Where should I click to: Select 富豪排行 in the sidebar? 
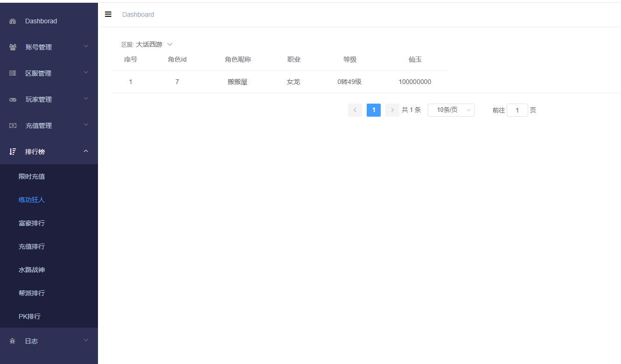click(32, 223)
